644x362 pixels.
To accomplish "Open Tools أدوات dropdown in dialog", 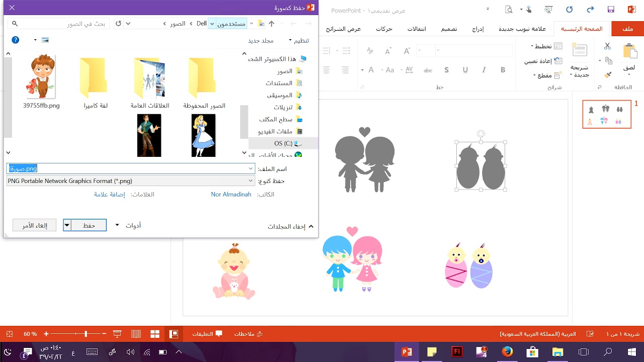I will [129, 225].
